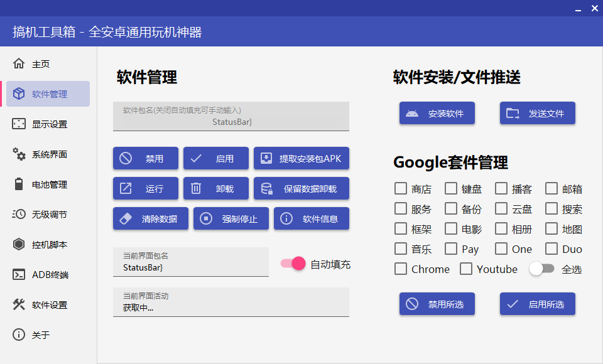Select the prohibition icon to disable the app
The image size is (603, 364).
[124, 158]
